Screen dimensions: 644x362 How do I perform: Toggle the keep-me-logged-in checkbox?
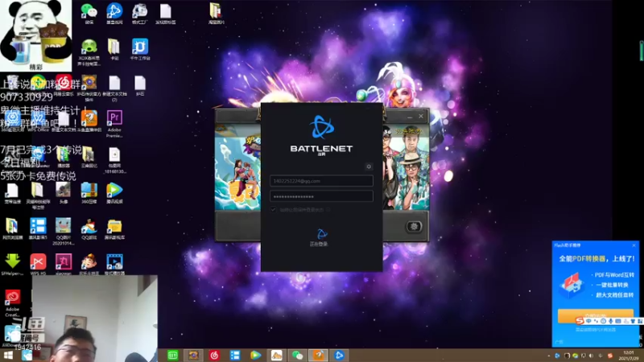pos(274,210)
